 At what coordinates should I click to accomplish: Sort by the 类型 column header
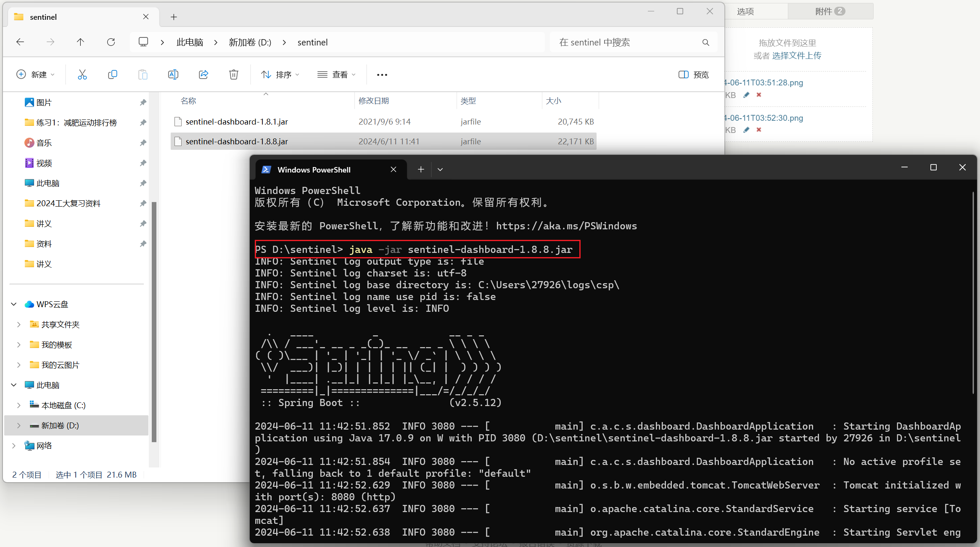pyautogui.click(x=468, y=101)
